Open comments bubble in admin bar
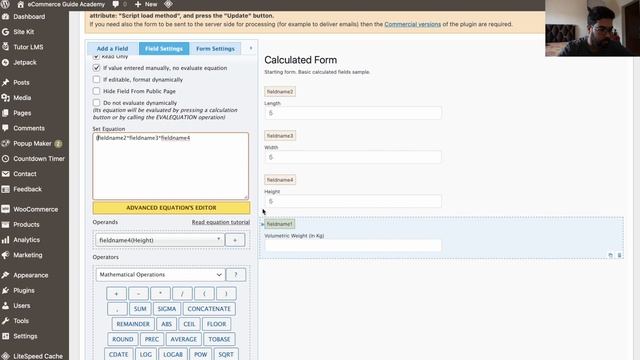This screenshot has width=640, height=360. coord(116,4)
